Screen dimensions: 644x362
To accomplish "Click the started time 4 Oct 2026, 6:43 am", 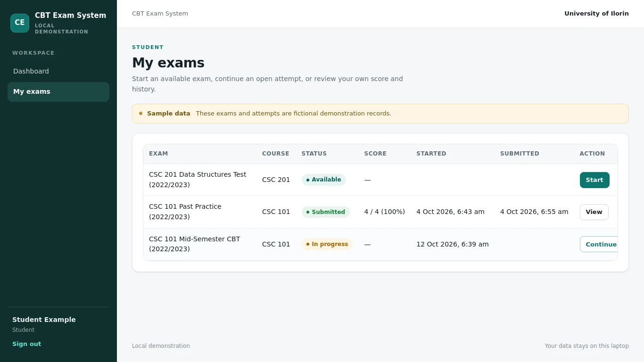I will tap(450, 212).
